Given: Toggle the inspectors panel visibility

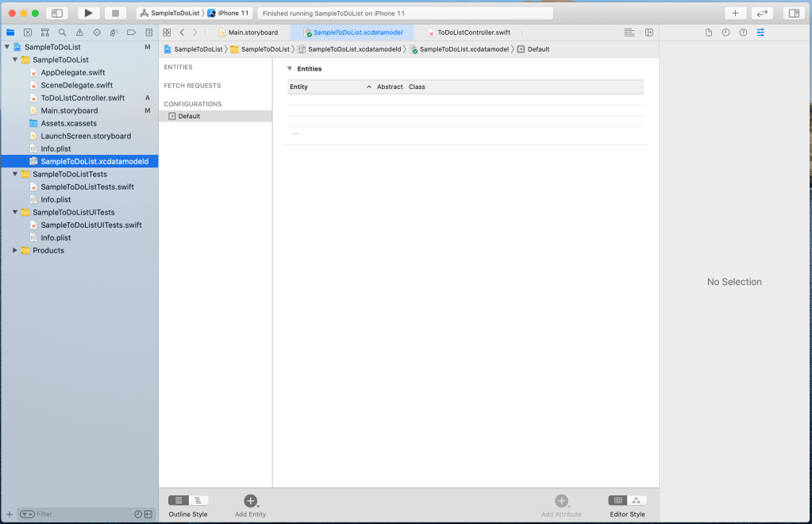Looking at the screenshot, I should [x=792, y=13].
